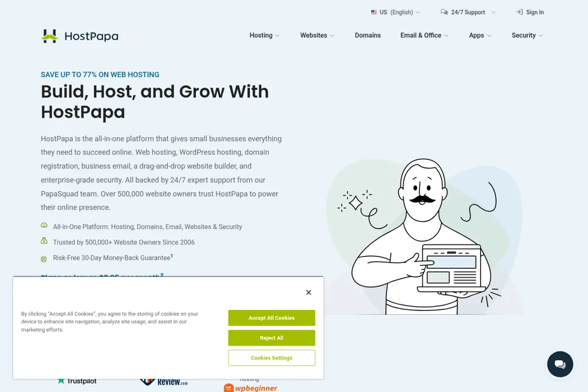This screenshot has width=588, height=392.
Task: Click the Sign In link
Action: pyautogui.click(x=530, y=12)
